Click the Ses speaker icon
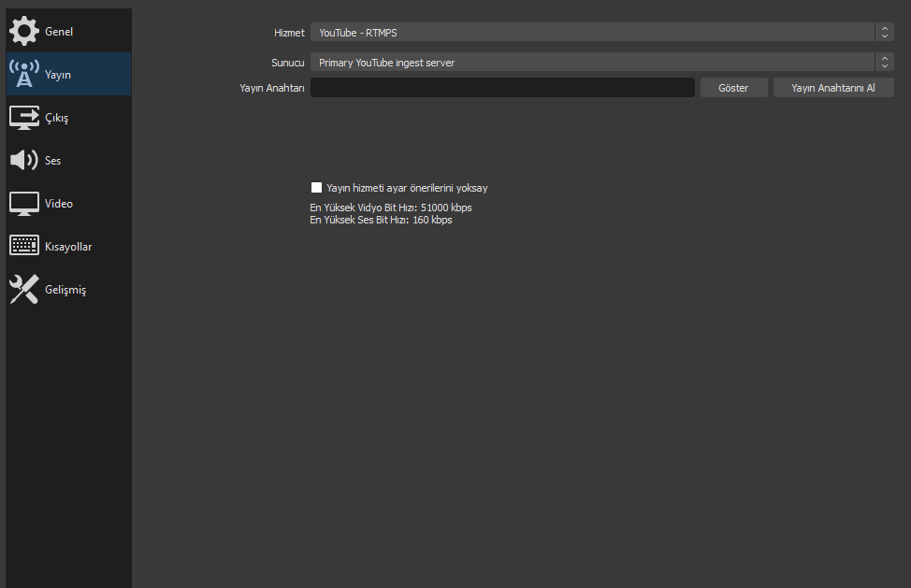 point(23,160)
